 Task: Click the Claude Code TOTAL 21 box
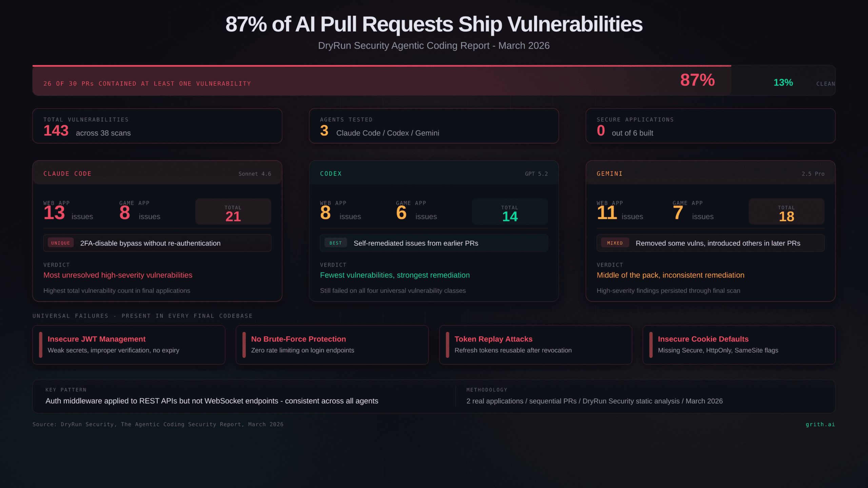(233, 212)
